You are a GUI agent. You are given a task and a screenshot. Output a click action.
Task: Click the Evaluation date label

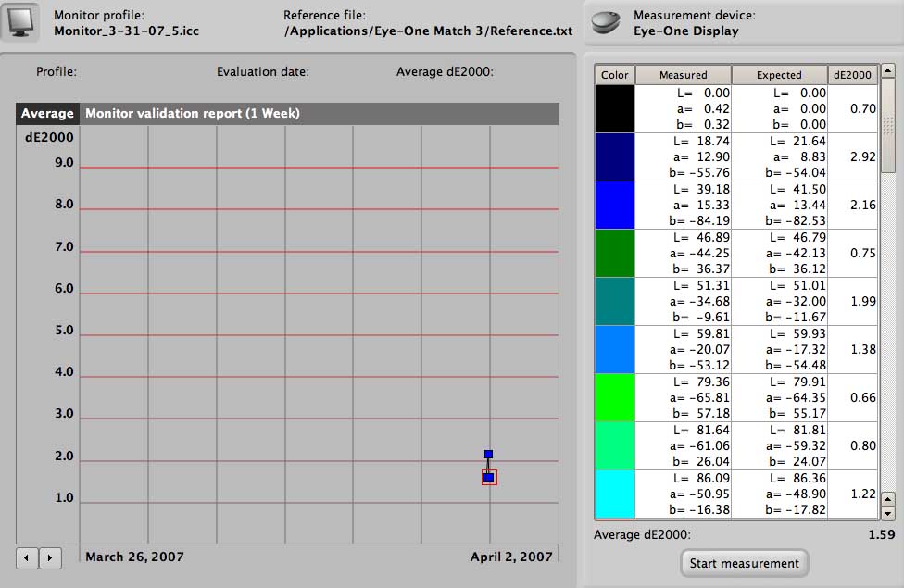(263, 72)
